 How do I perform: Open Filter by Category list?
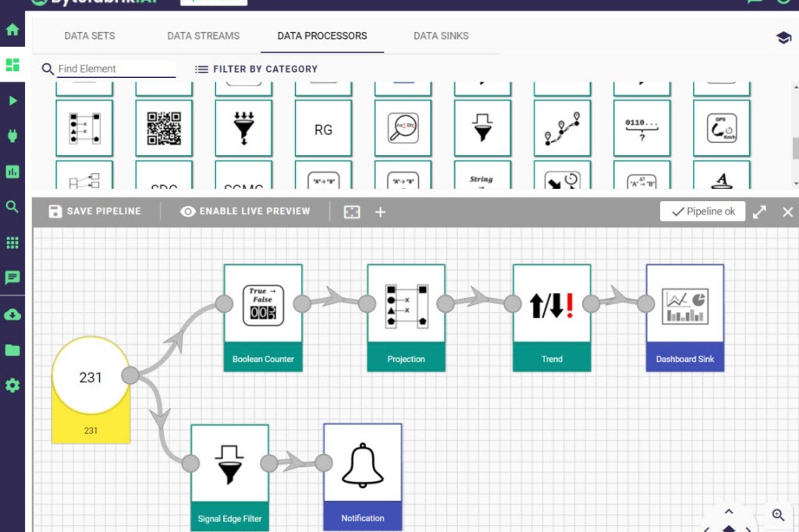tap(257, 69)
